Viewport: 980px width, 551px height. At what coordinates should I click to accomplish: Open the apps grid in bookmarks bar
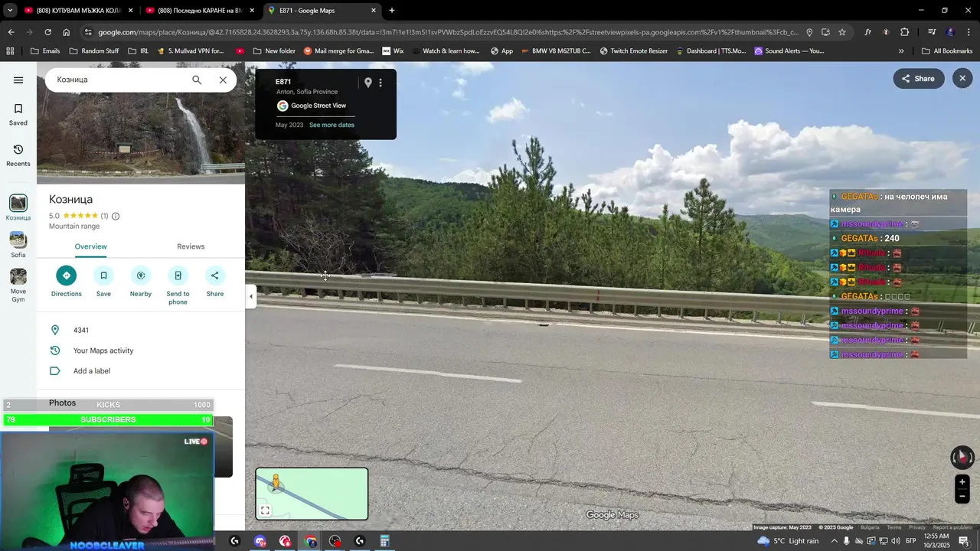click(x=10, y=51)
